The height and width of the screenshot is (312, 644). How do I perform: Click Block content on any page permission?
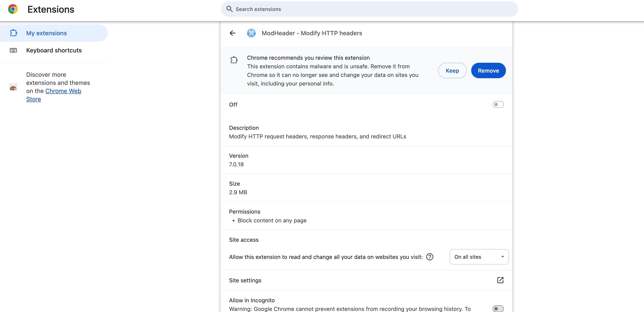272,220
